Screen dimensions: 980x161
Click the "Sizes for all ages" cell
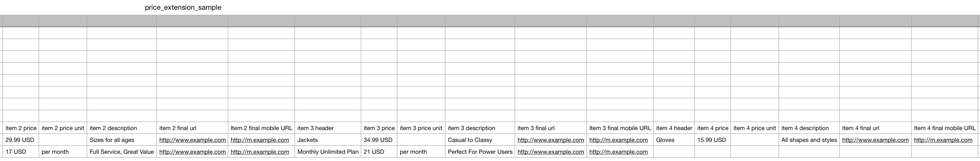click(x=122, y=140)
